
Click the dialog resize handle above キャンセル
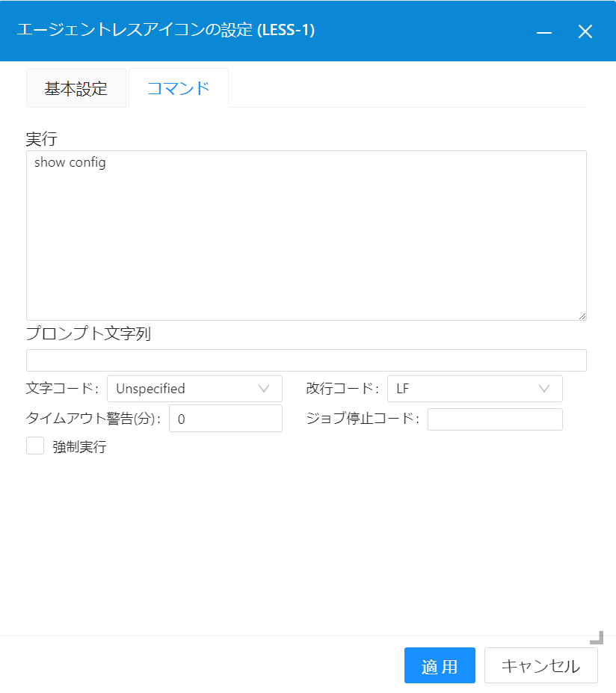point(596,638)
